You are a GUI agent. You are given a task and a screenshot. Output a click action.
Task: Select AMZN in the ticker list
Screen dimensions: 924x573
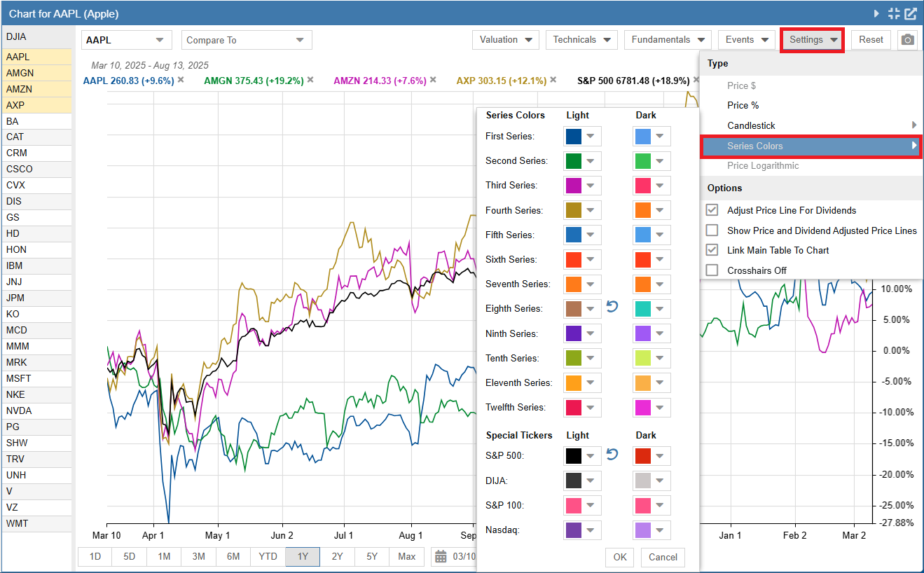(37, 89)
